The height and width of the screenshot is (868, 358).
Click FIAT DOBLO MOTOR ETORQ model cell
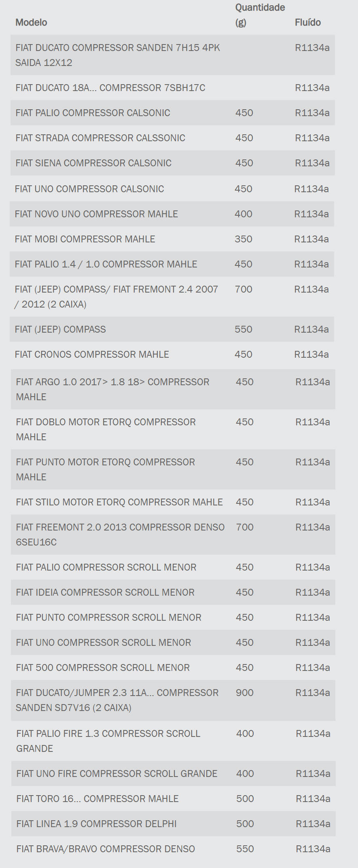click(106, 429)
